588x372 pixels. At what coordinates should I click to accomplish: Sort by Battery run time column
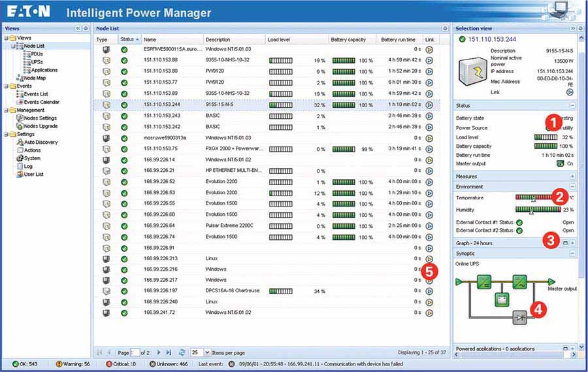399,39
